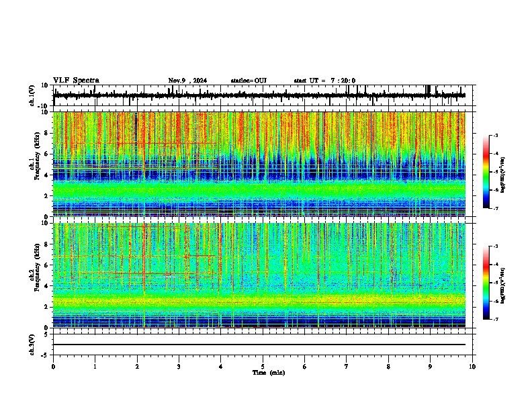Click inside the ch.2 spectrogram panel

click(x=259, y=275)
